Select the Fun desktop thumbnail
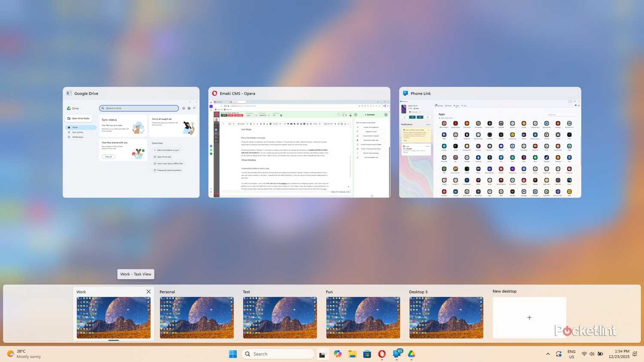 coord(363,317)
